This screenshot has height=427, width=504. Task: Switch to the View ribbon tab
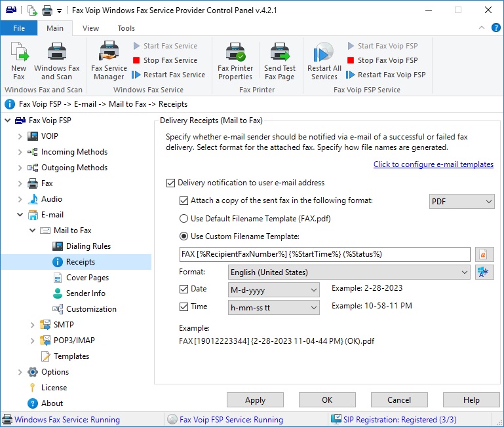90,28
